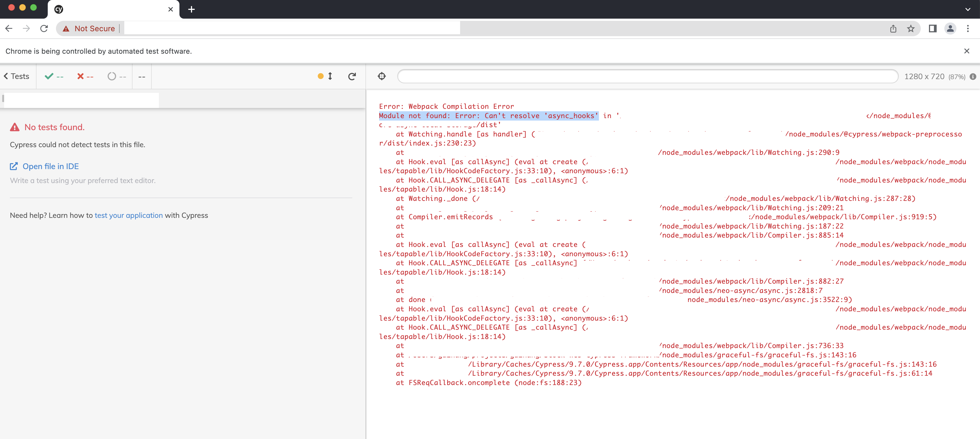Open the test your application link

pos(129,215)
